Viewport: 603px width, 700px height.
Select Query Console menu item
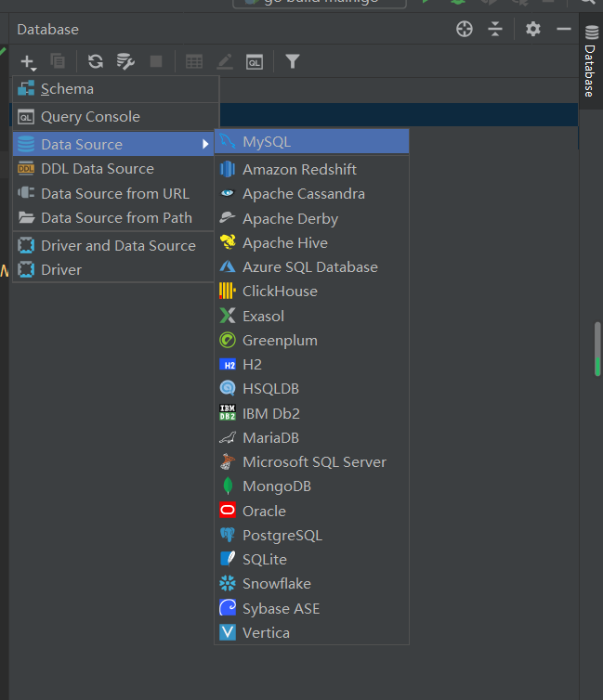point(116,117)
